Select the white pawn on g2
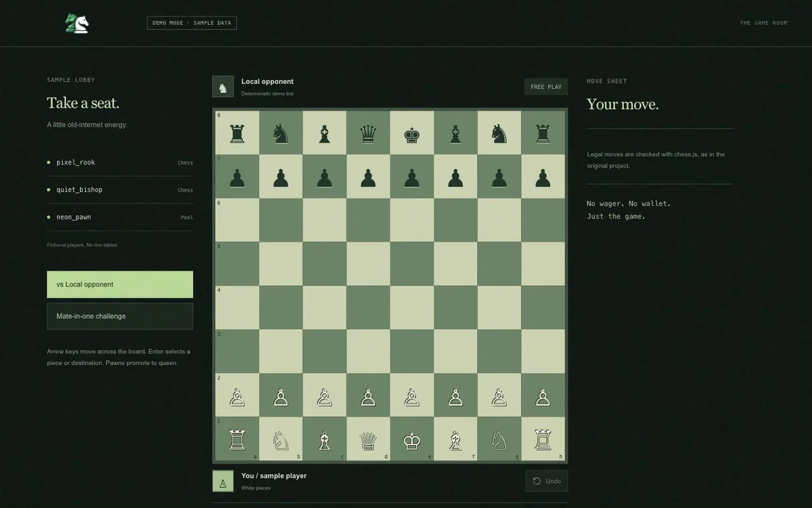 [499, 396]
